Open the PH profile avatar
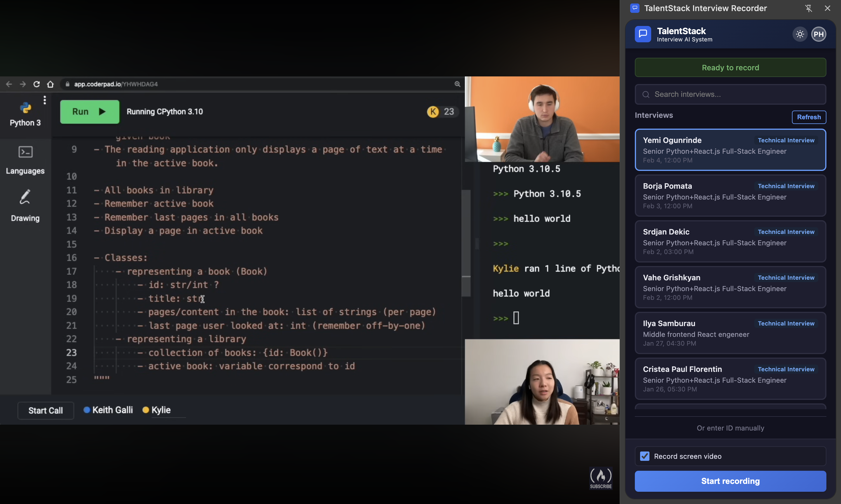 [818, 34]
